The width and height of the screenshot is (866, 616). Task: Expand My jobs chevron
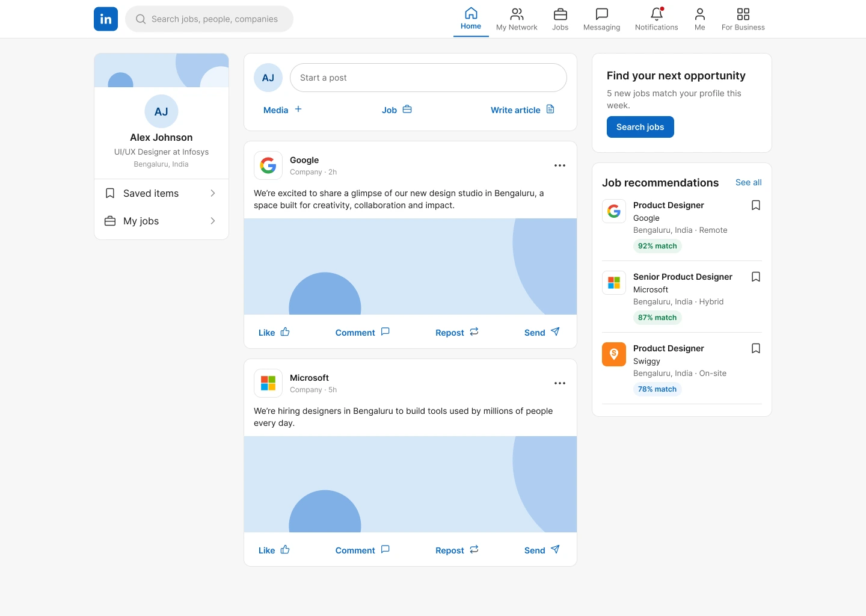tap(213, 221)
